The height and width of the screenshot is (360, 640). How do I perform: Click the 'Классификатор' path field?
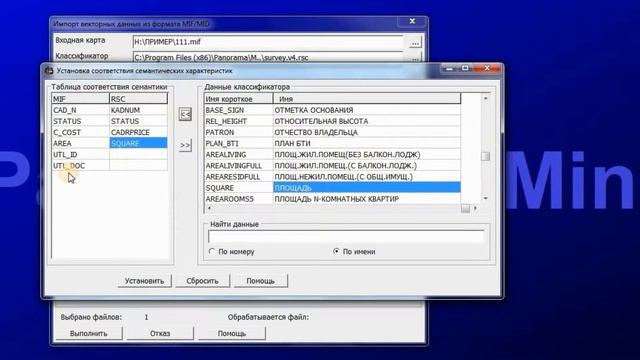[268, 57]
